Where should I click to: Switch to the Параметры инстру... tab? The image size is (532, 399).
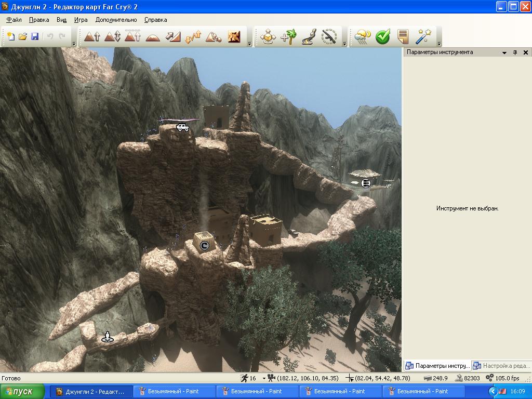(x=437, y=366)
